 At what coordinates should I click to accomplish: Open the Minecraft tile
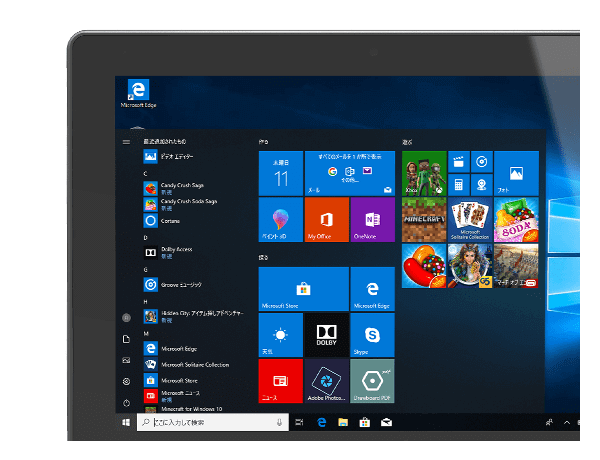coord(424,220)
